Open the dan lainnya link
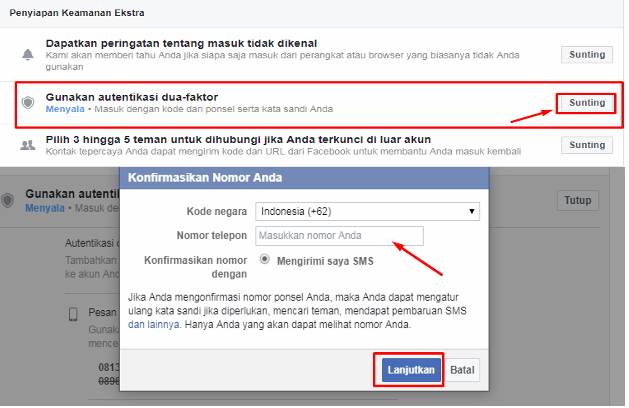Viewport: 629px width, 408px height. [155, 325]
